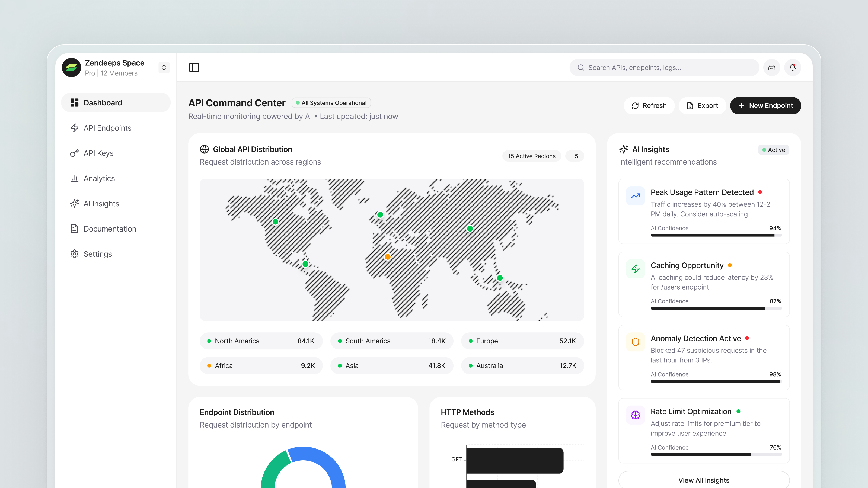Viewport: 868px width, 488px height.
Task: Click the 15 Active Regions chip
Action: [531, 156]
